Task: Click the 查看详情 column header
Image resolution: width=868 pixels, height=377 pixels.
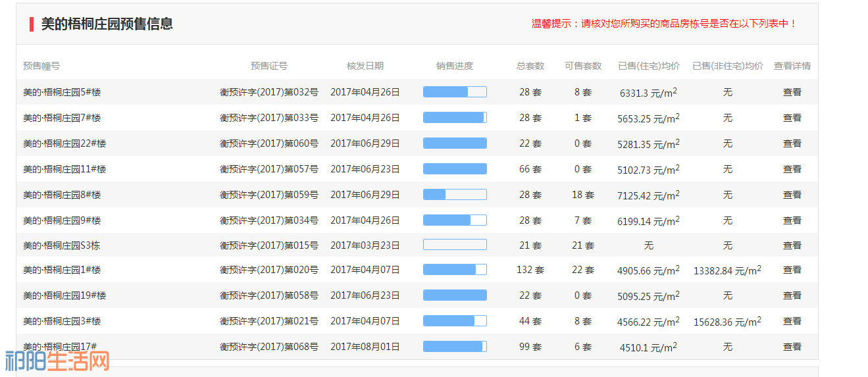Action: point(792,66)
